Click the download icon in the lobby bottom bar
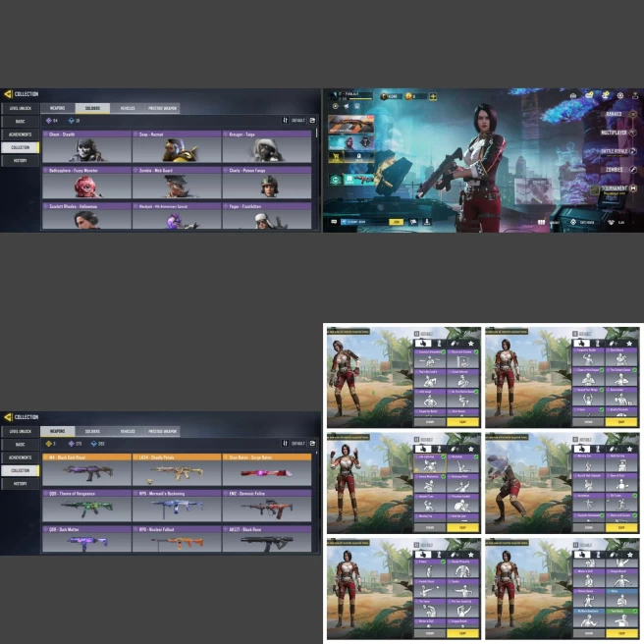This screenshot has height=644, width=644. 427,222
